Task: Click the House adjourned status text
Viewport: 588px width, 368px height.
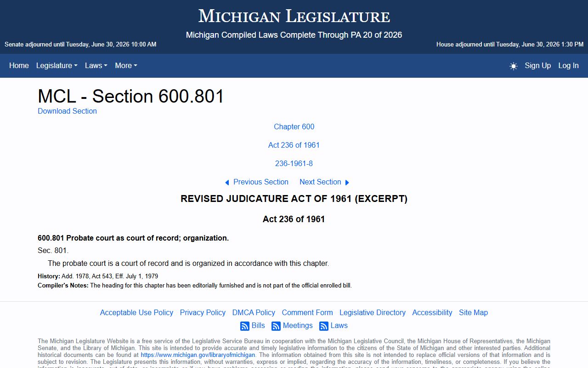Action: tap(510, 45)
